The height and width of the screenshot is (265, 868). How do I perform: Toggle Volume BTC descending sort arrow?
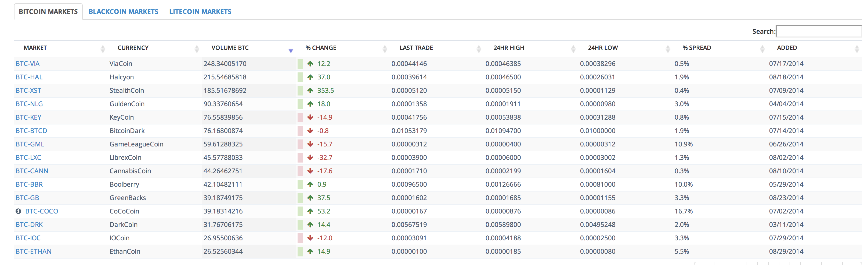click(x=291, y=51)
